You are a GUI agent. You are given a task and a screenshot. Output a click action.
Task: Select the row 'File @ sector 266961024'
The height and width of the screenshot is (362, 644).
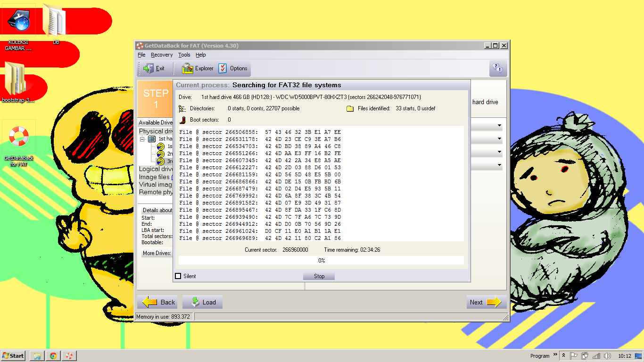260,231
